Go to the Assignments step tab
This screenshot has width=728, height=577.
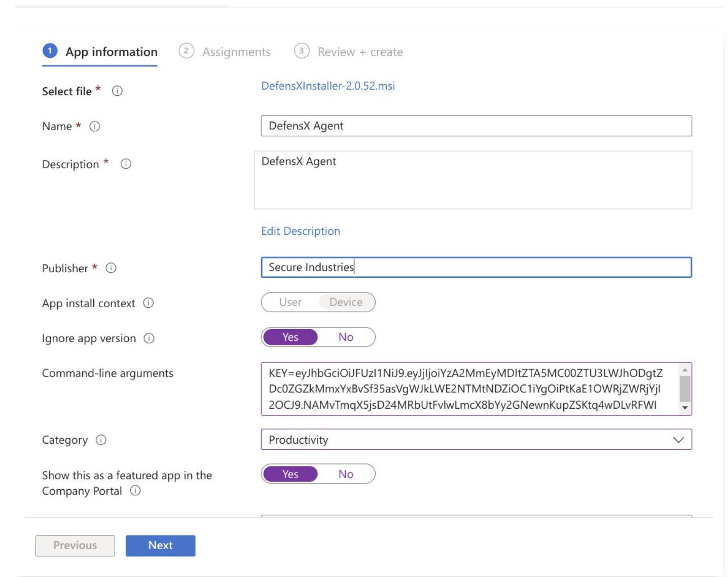225,52
